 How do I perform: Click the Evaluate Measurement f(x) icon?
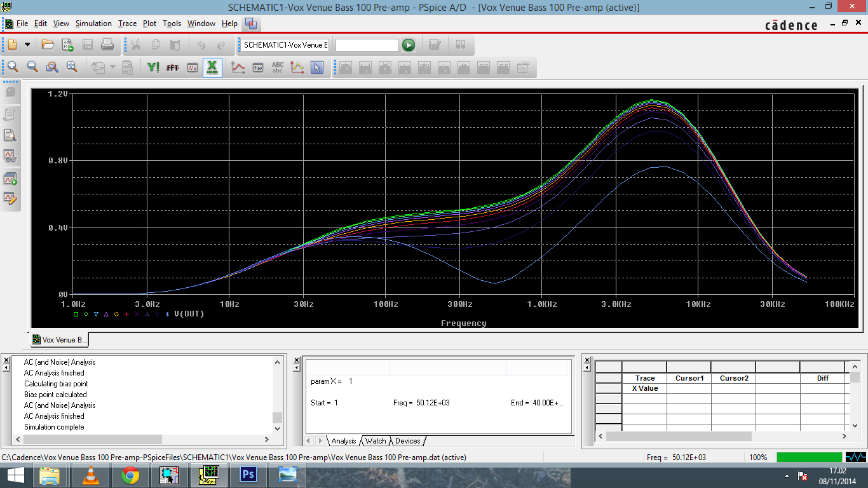point(258,67)
